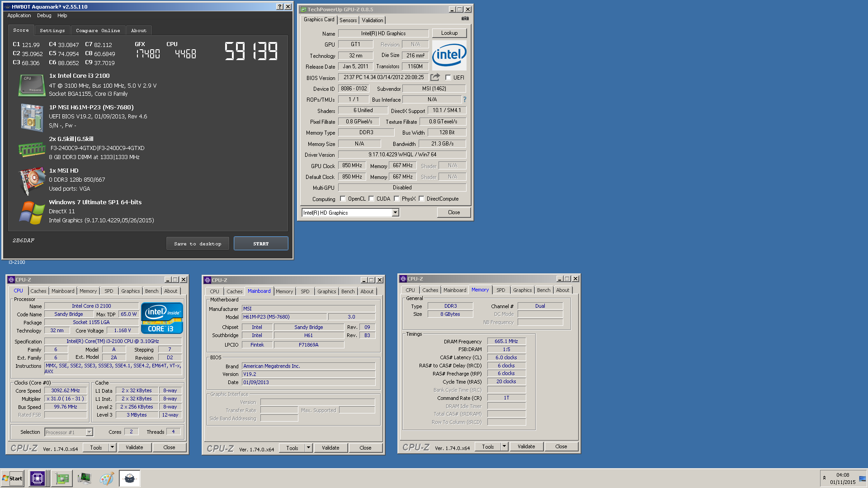Show hidden system tray icons
Viewport: 868px width, 488px height.
tap(824, 478)
